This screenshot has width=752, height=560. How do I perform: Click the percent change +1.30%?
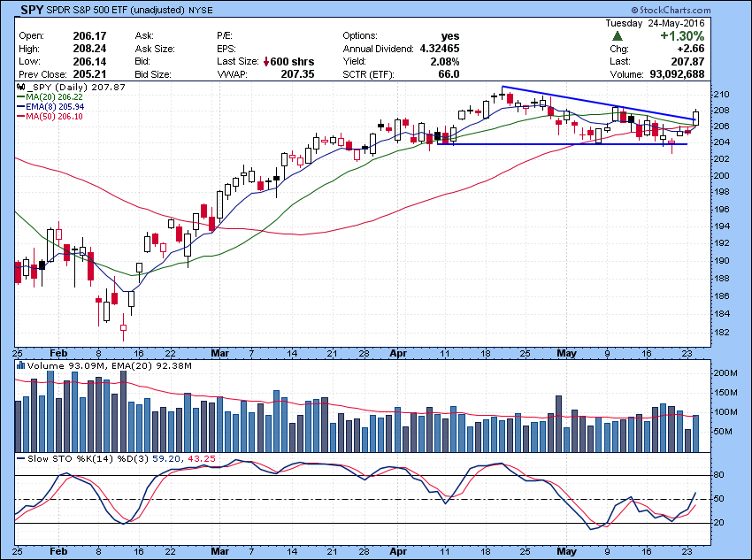(682, 36)
